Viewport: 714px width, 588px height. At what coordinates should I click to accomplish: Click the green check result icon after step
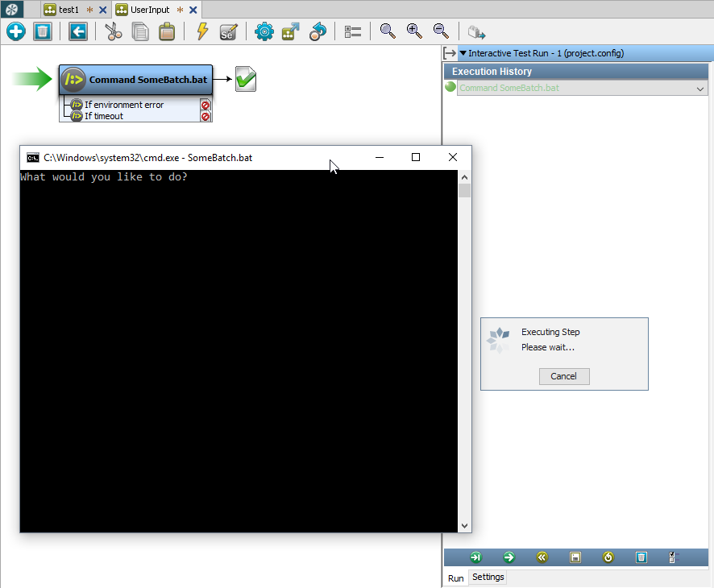click(x=246, y=79)
